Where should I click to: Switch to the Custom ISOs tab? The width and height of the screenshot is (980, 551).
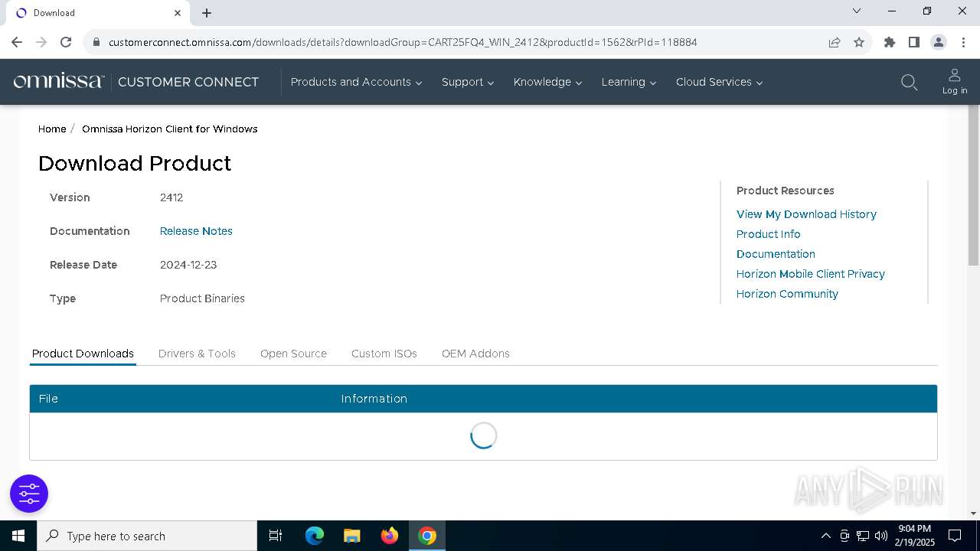384,354
